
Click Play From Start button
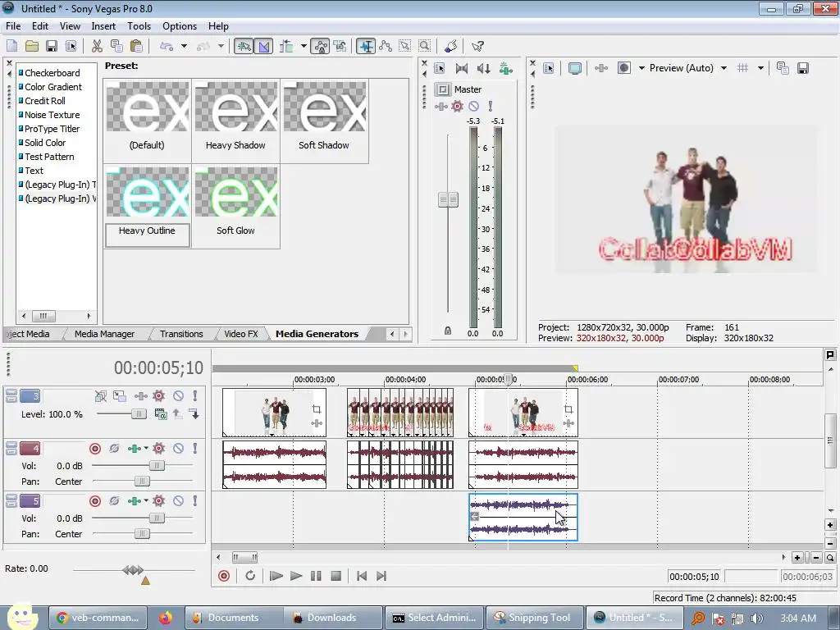point(276,576)
